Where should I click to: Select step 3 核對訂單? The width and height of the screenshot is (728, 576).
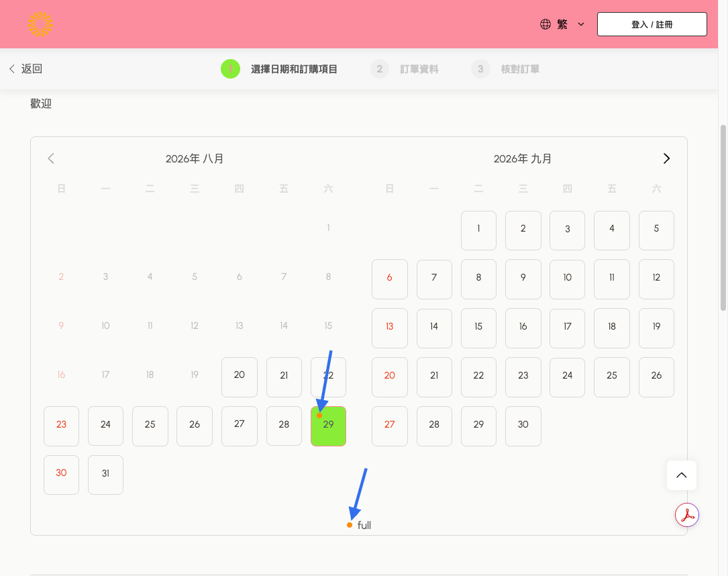click(505, 69)
